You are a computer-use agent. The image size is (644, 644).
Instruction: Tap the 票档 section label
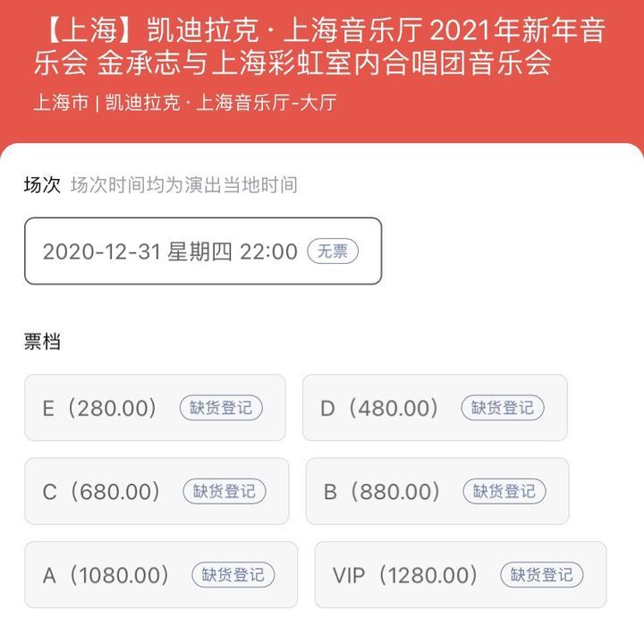tap(42, 342)
